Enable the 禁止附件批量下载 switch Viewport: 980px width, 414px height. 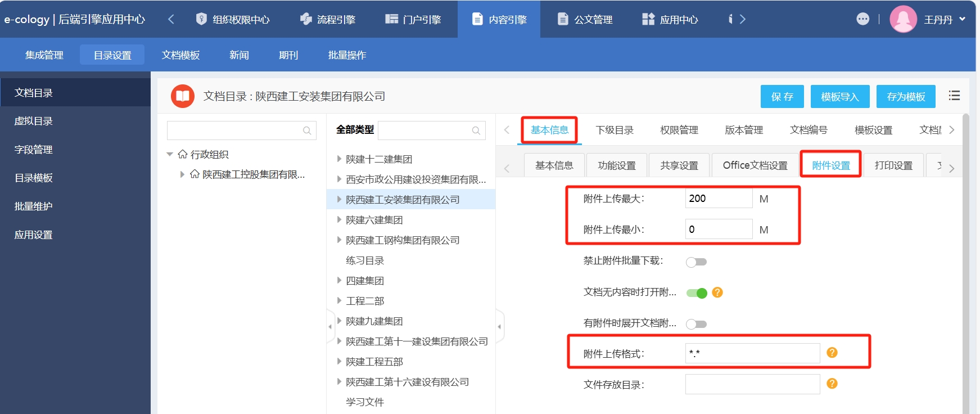(696, 262)
